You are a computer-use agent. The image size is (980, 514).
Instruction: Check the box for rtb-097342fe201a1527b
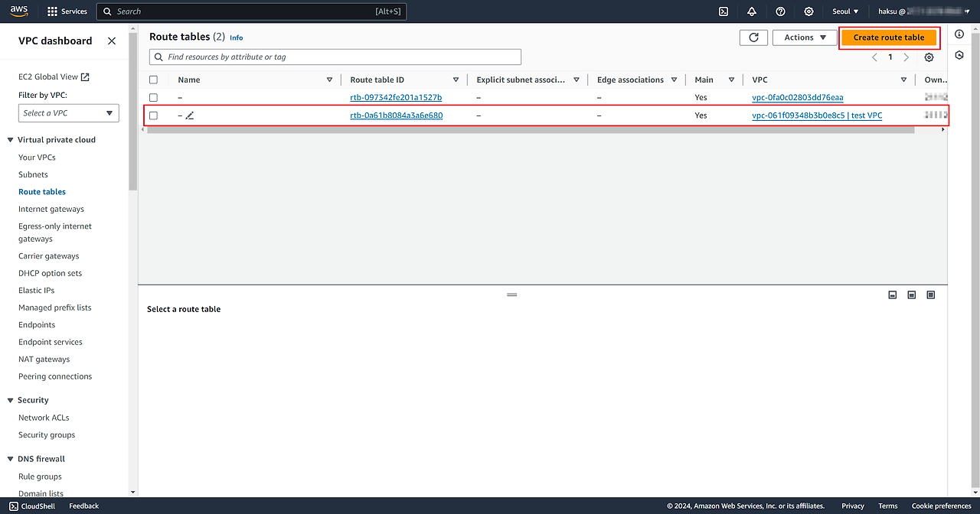click(x=154, y=98)
